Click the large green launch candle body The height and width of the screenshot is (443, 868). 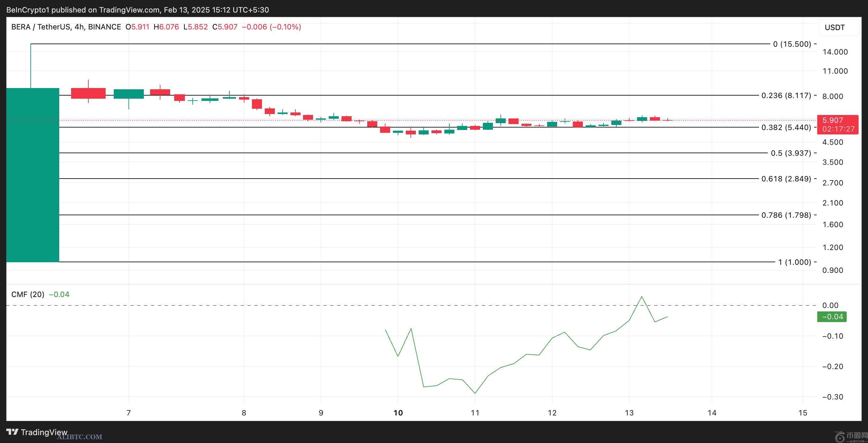tap(33, 175)
